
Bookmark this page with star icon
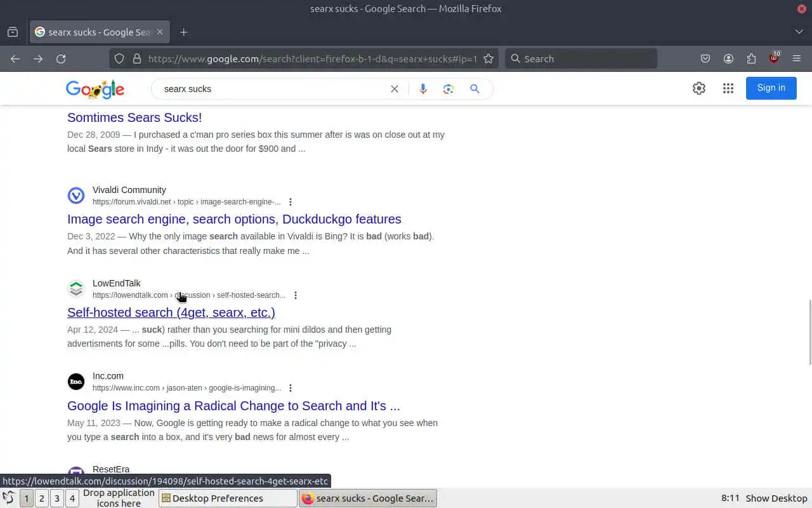coord(488,58)
